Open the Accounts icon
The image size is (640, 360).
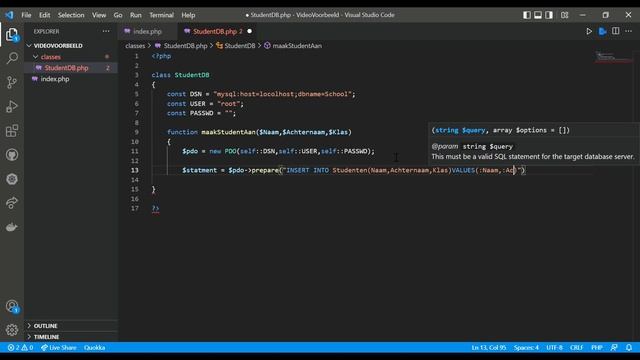pos(12,306)
